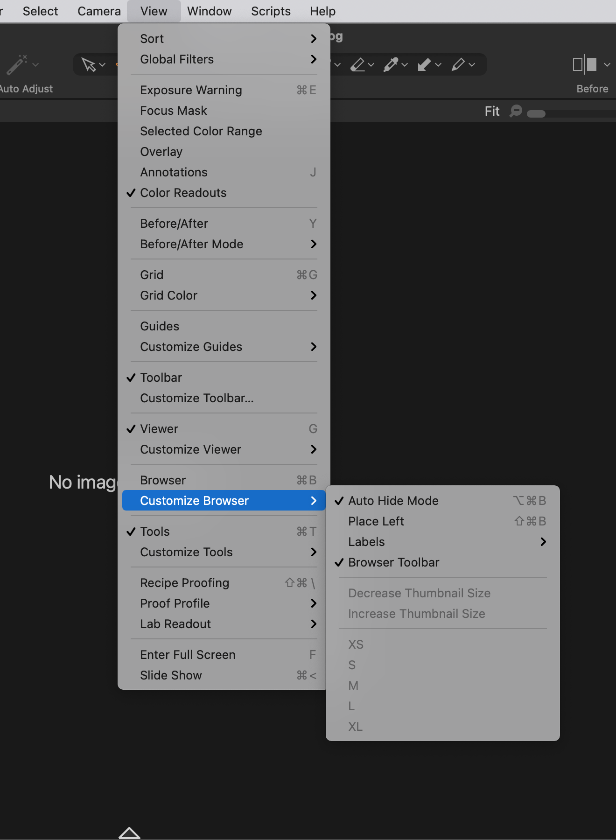Select the eraser tool in toolbar
The width and height of the screenshot is (616, 840).
tap(358, 64)
